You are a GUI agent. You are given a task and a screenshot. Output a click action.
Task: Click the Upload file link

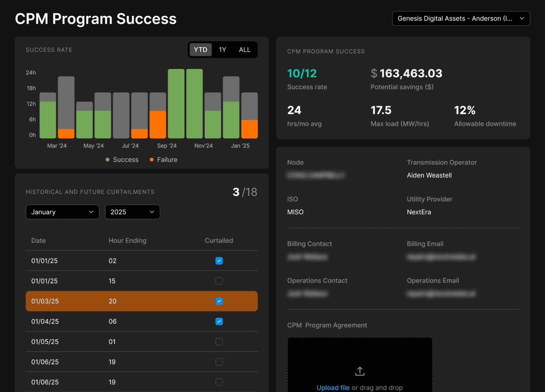click(x=333, y=387)
